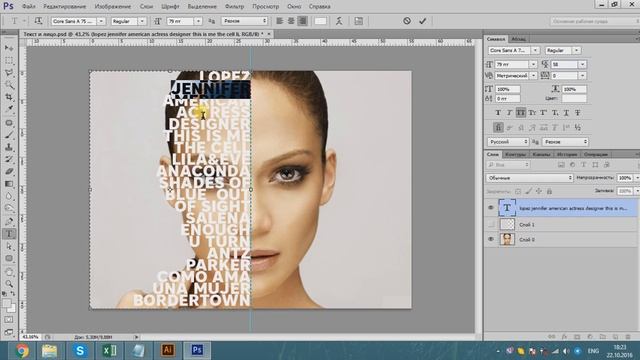Select the Pen tool

tap(9, 221)
